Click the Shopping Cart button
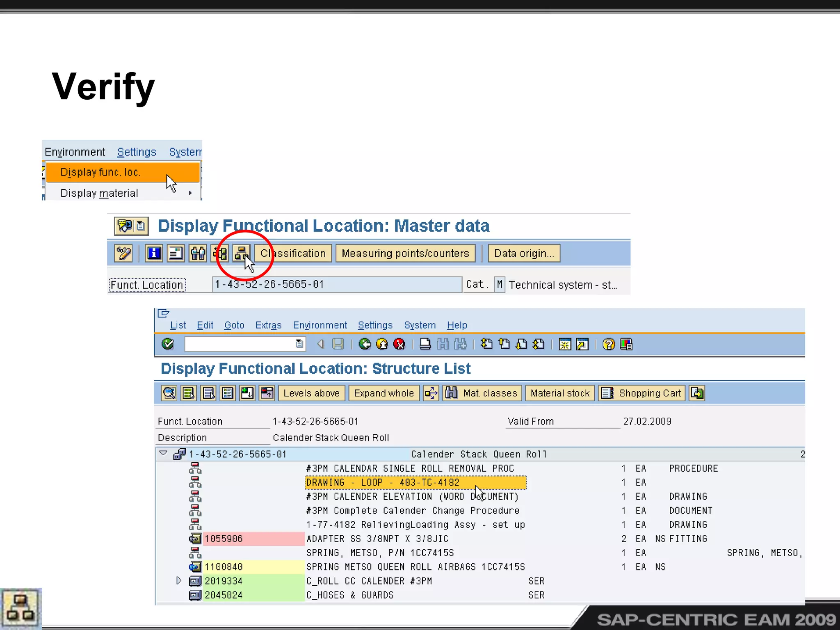840x630 pixels. pos(641,393)
